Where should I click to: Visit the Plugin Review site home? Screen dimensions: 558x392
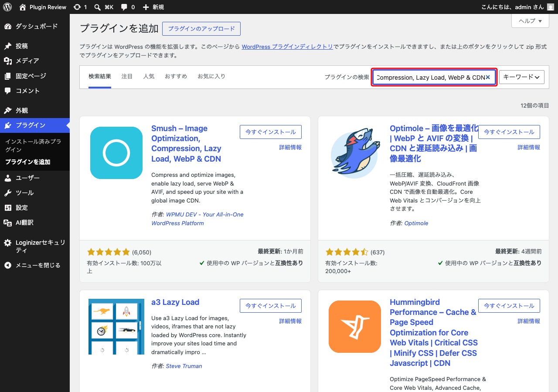(43, 7)
